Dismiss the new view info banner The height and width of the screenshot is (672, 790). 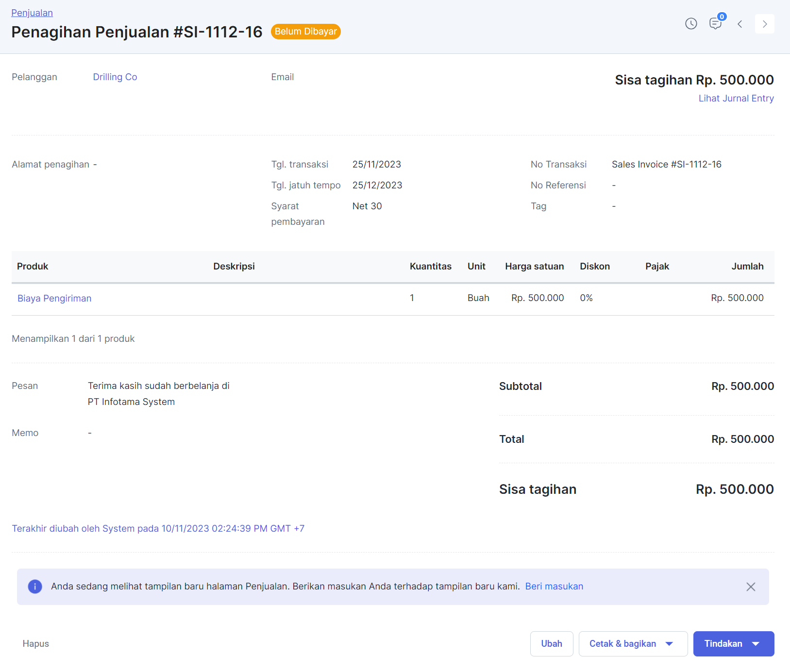pyautogui.click(x=751, y=587)
